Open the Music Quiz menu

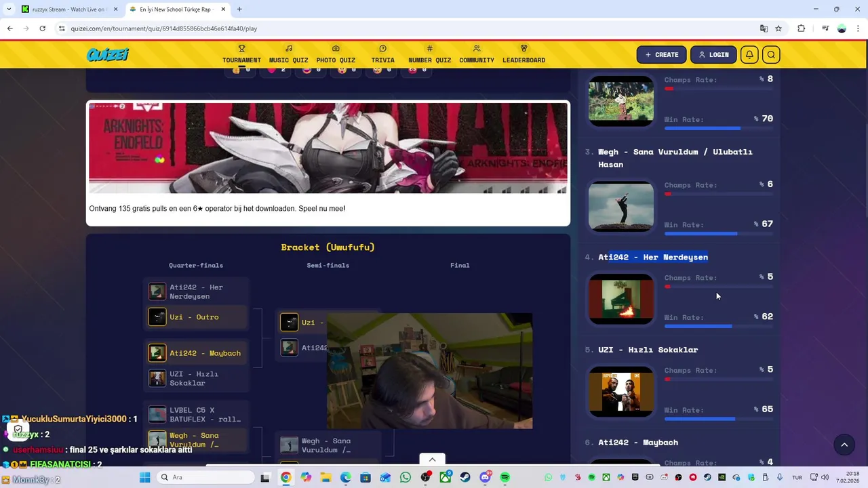coord(288,54)
